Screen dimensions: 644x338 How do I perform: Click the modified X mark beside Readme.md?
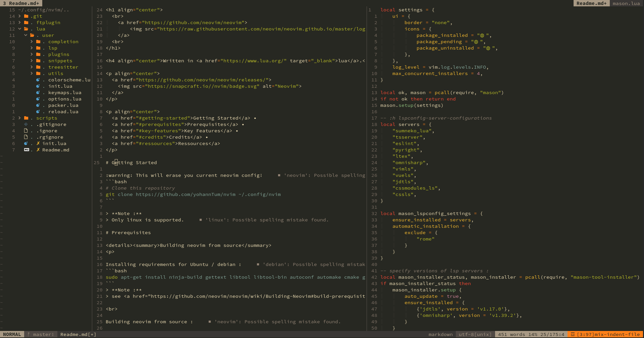pos(38,150)
